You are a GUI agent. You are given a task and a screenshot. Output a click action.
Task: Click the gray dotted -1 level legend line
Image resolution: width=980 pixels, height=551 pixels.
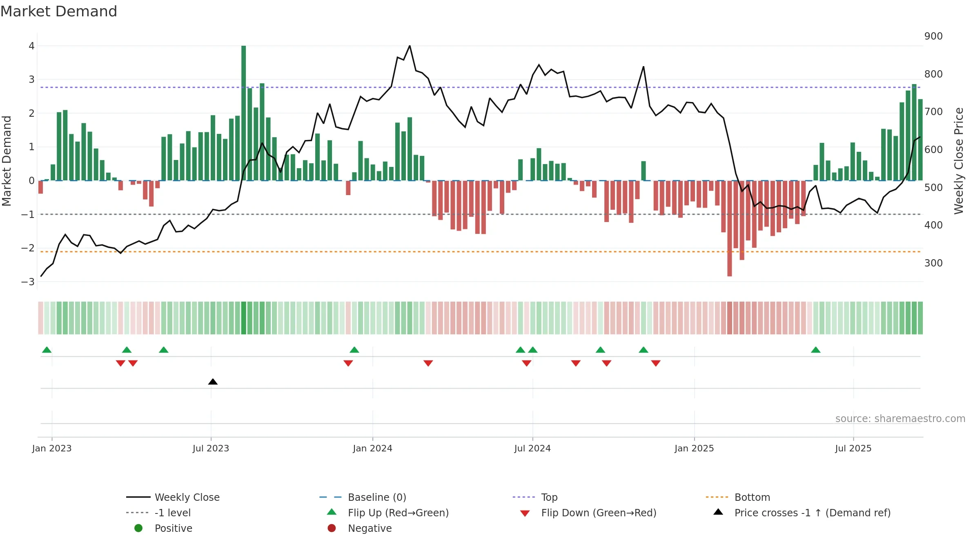click(137, 513)
